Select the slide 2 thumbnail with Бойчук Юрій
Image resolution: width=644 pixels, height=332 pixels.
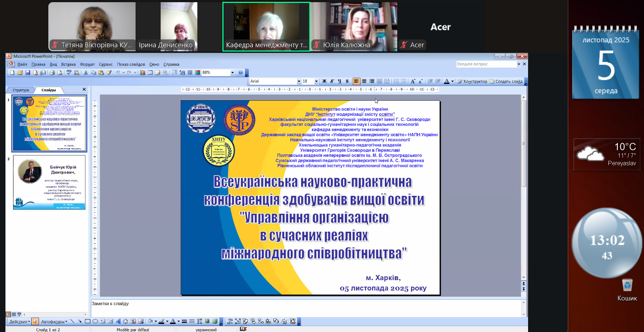tap(49, 182)
